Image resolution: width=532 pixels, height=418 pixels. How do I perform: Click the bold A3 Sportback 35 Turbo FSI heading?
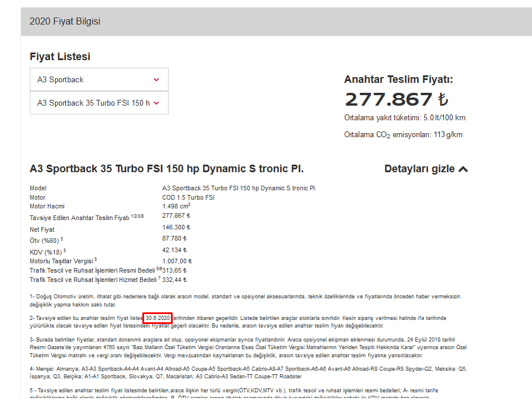167,169
